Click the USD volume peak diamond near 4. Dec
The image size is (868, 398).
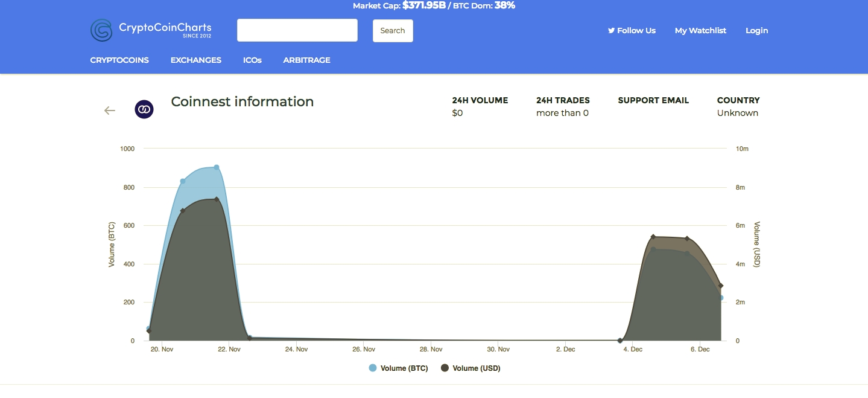coord(653,237)
